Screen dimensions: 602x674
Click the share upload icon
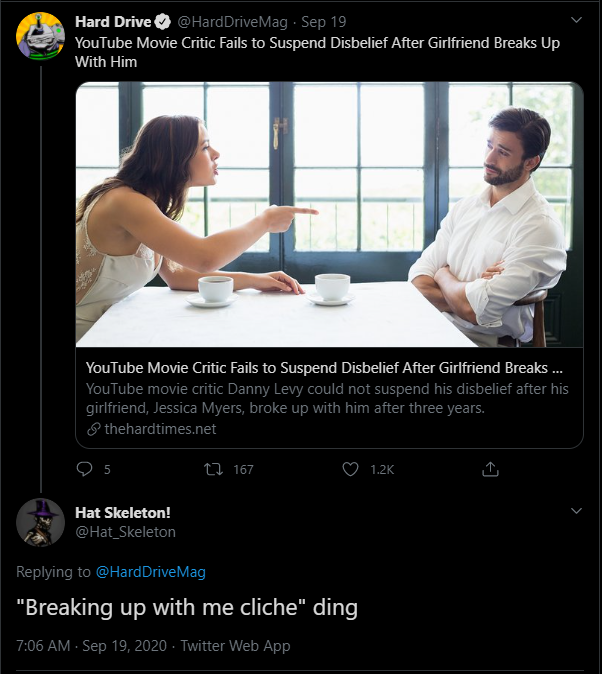click(490, 469)
